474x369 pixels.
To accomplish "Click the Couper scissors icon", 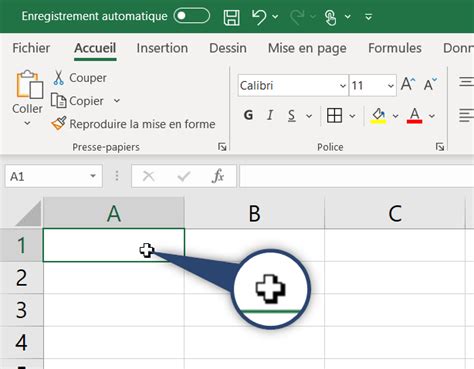I will pyautogui.click(x=59, y=77).
